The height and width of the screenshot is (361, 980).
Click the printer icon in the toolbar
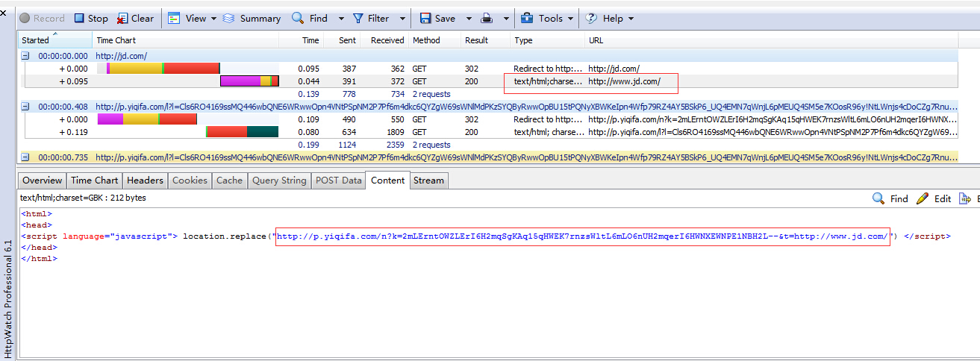pos(487,18)
